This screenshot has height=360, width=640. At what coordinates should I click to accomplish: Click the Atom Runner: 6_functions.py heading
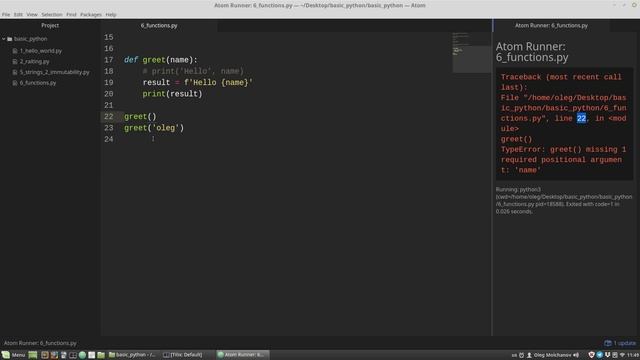tap(532, 52)
